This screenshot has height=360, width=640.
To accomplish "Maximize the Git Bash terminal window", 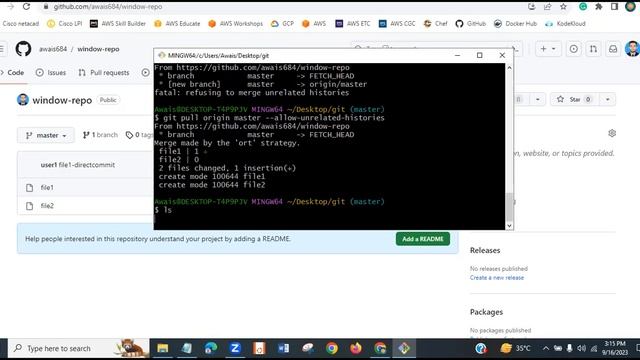I will (480, 55).
